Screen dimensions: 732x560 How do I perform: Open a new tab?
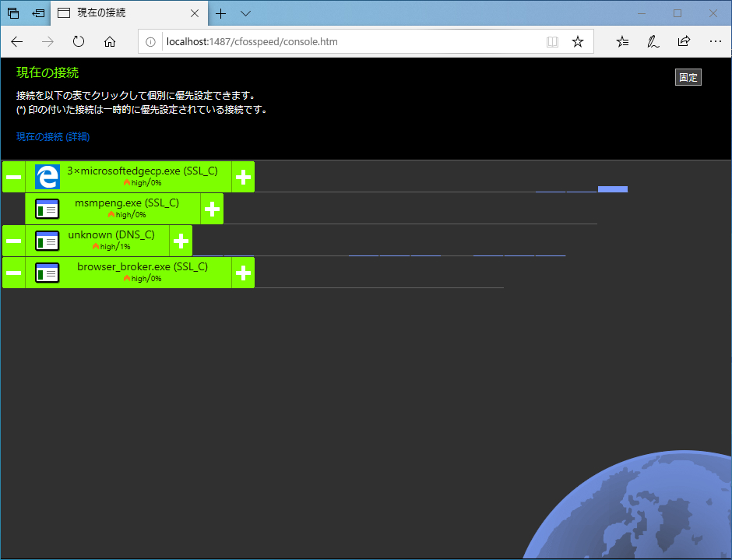tap(221, 13)
